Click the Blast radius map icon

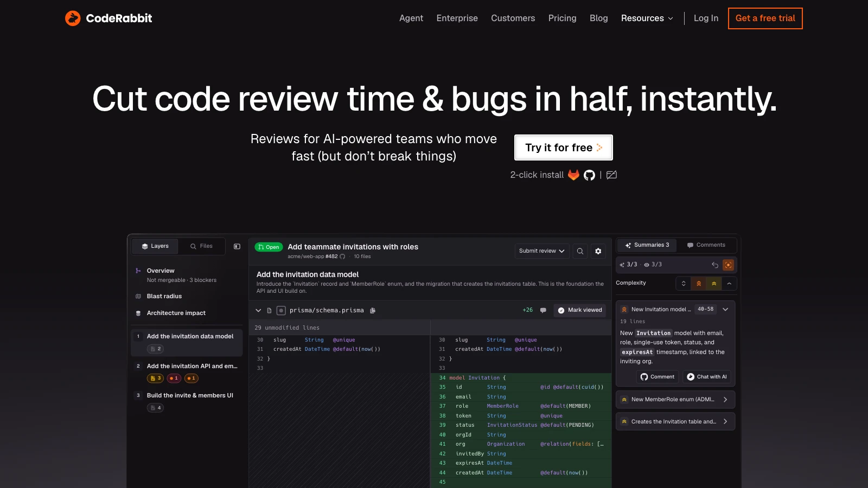[x=138, y=296]
